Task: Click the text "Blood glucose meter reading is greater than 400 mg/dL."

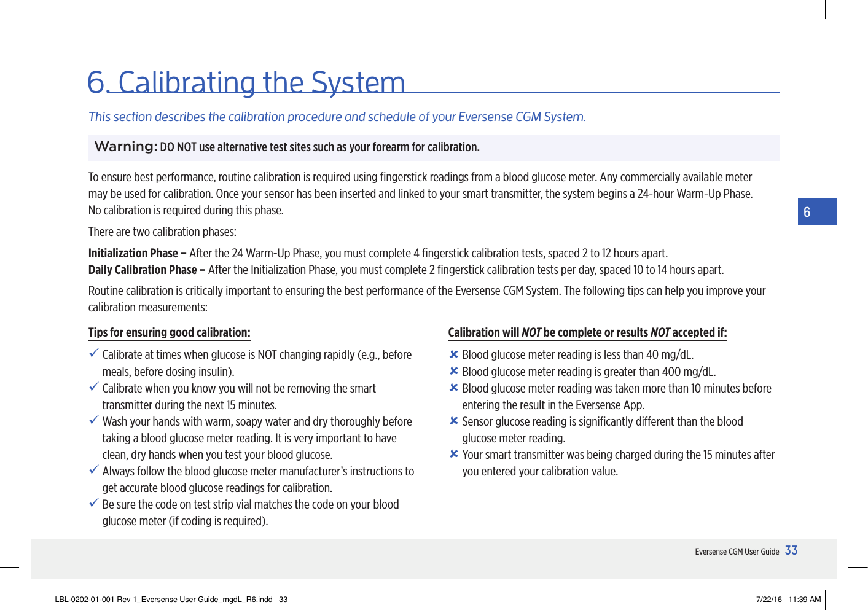Action: click(589, 372)
